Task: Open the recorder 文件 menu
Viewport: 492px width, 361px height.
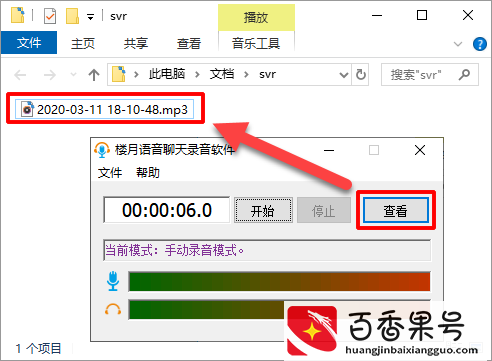Action: (x=110, y=173)
